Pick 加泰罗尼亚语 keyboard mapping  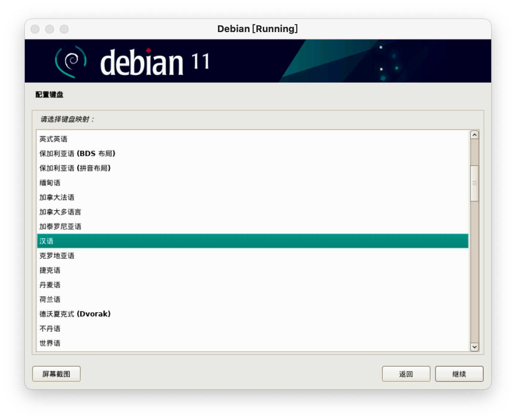(x=253, y=226)
